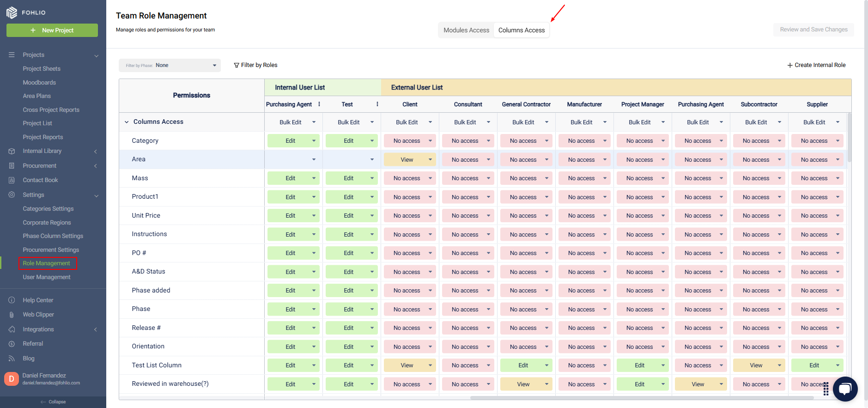Open the Filter by Phase dropdown
868x408 pixels.
pyautogui.click(x=170, y=65)
